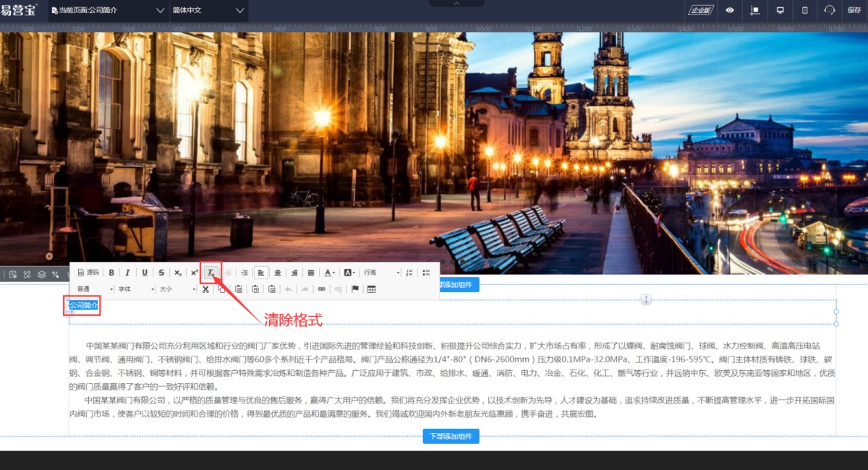The width and height of the screenshot is (868, 470).
Task: Justify text with the justify-align icon
Action: coord(311,273)
